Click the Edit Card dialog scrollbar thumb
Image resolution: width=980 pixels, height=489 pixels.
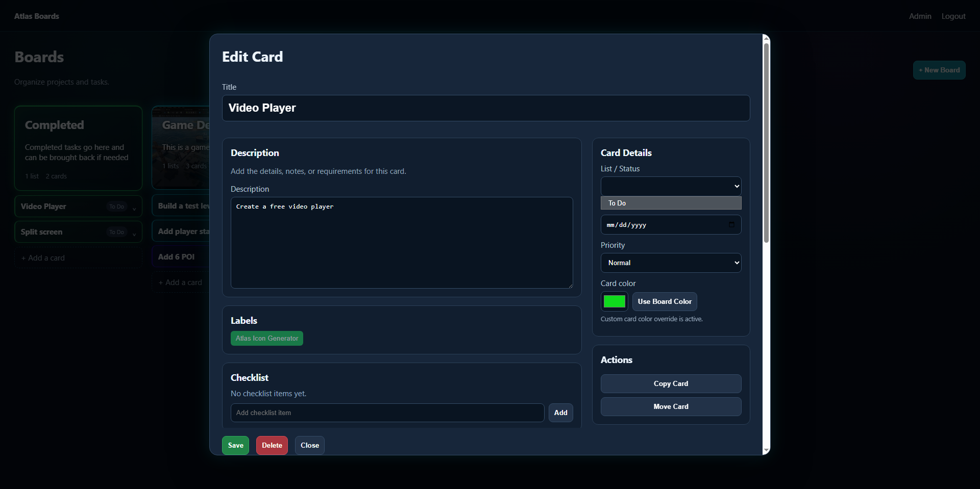[766, 143]
